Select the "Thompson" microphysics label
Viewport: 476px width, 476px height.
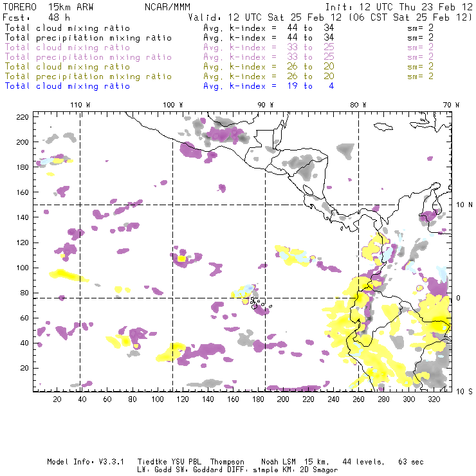tap(227, 462)
